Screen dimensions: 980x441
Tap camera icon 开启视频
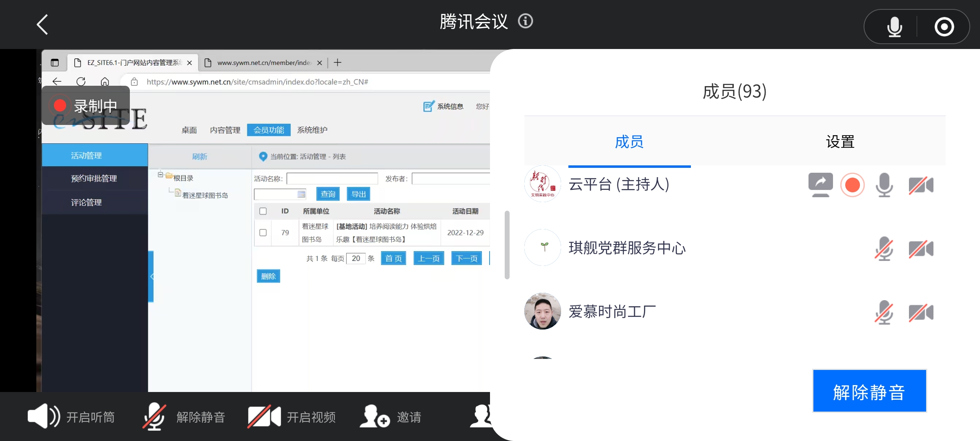[x=264, y=416]
